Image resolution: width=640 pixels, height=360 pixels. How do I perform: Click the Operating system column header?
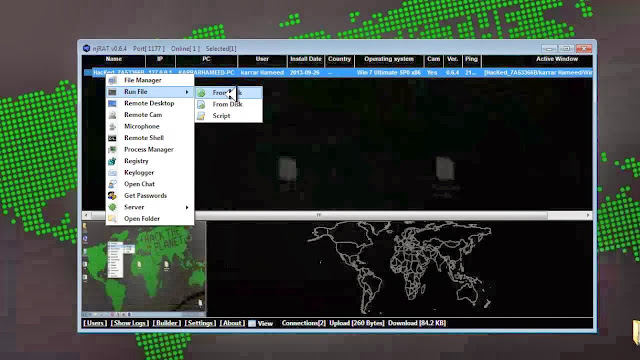click(389, 60)
